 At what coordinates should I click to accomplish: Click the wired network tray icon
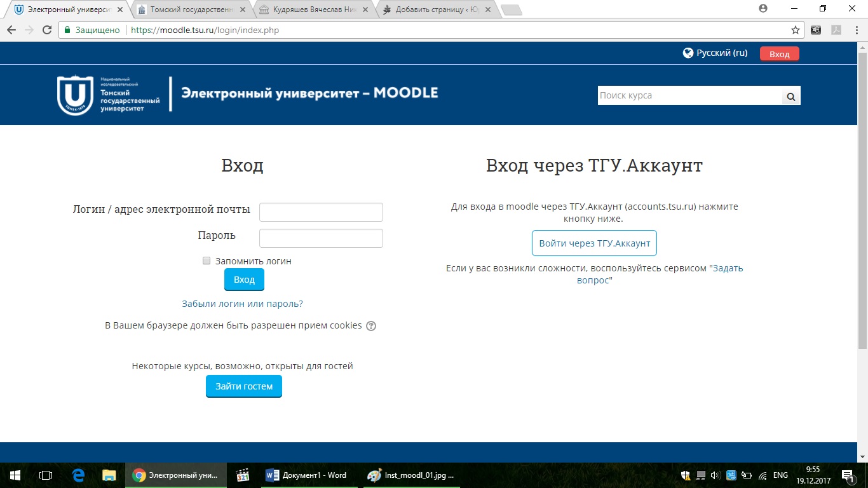pos(701,475)
